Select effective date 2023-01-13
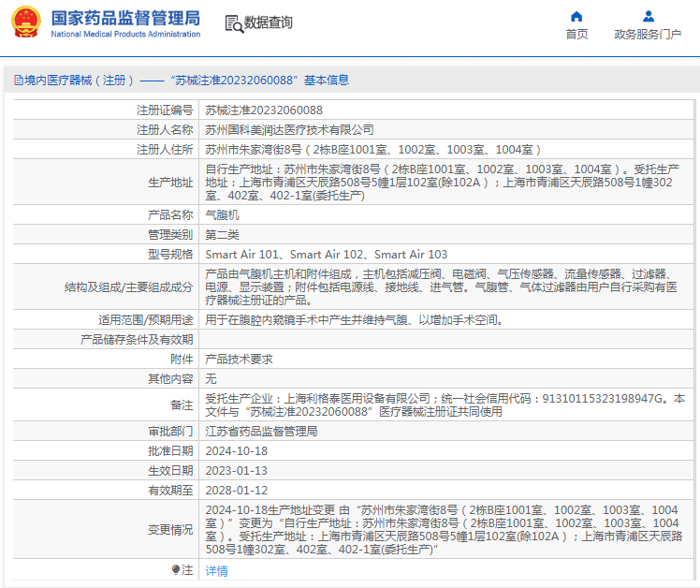Viewport: 700px width, 588px height. [237, 470]
